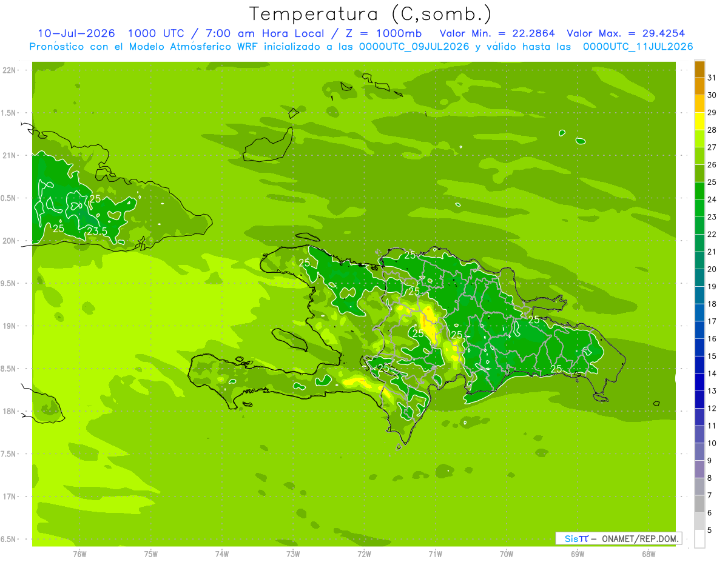Click the orange-yellow legend swatch between 29 and 30
Image resolution: width=728 pixels, height=562 pixels.
coord(700,104)
